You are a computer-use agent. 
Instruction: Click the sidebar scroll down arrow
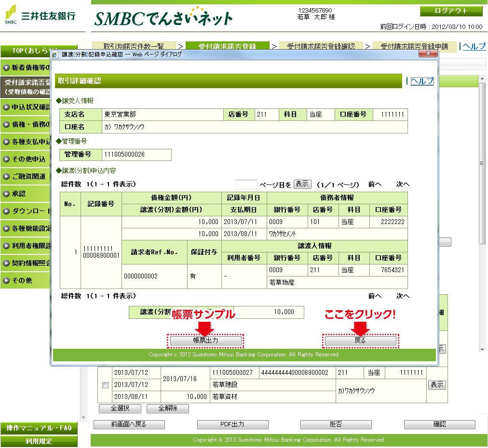(x=83, y=417)
